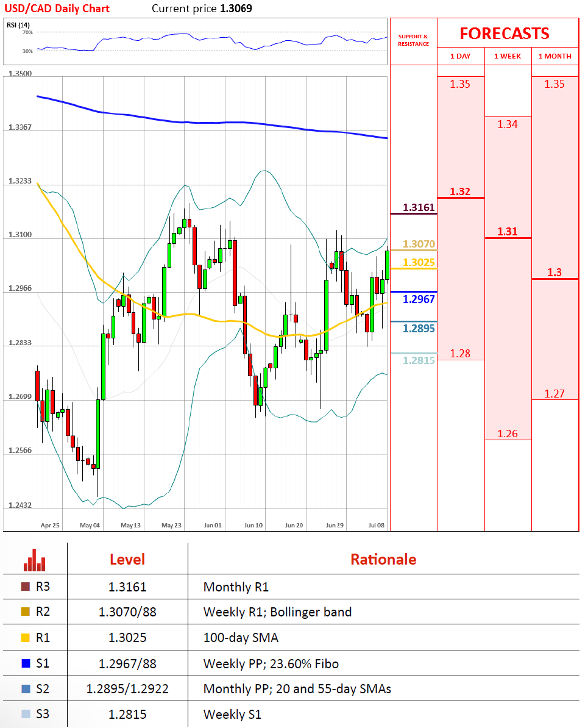Select the RSI (14) indicator label
This screenshot has height=728, width=588.
(18, 25)
